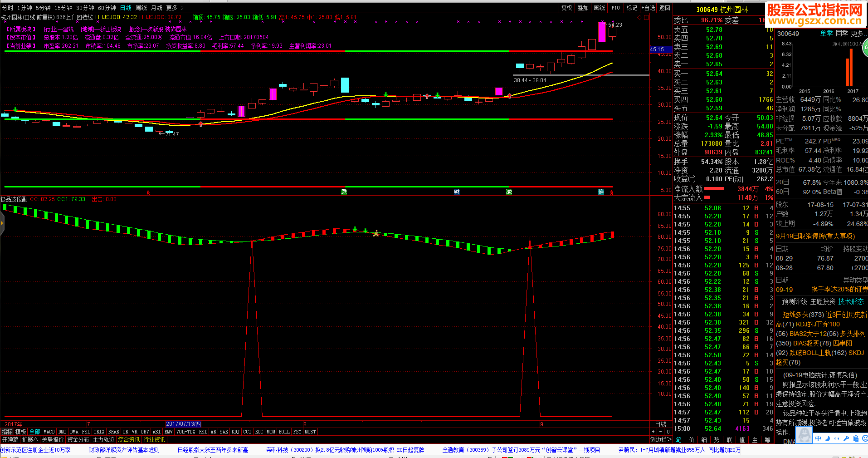Switch to the 分时 intraday chart tab
The image size is (868, 458).
(8, 8)
